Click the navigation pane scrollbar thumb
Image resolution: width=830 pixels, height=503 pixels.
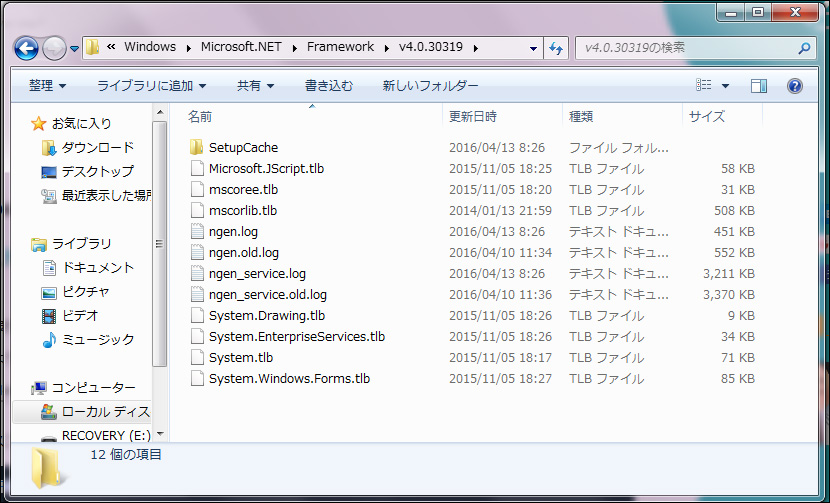click(x=159, y=244)
